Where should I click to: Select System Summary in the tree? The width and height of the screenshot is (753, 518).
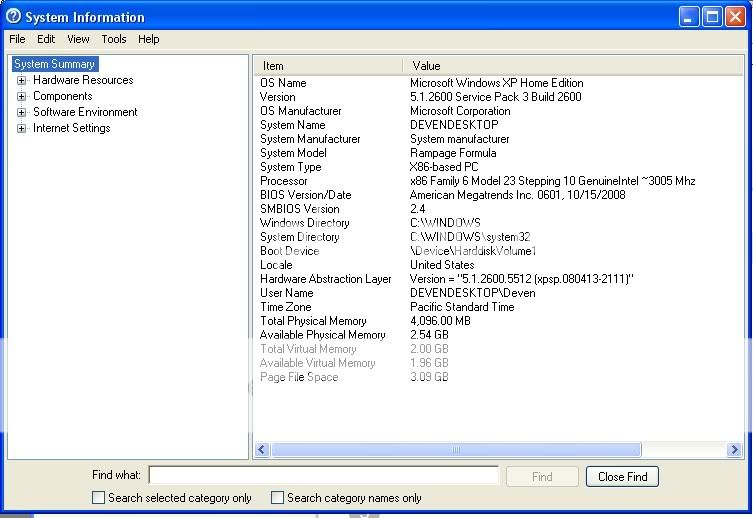point(54,64)
